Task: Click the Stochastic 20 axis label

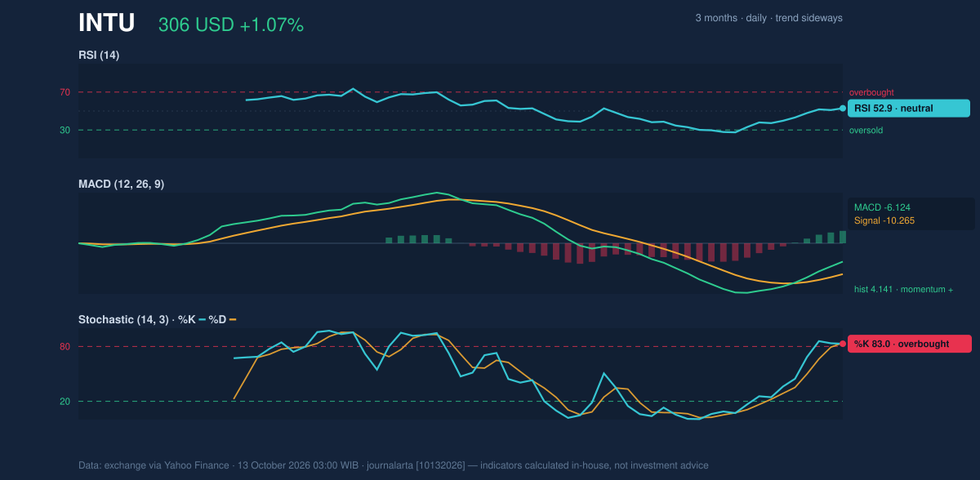Action: [65, 402]
